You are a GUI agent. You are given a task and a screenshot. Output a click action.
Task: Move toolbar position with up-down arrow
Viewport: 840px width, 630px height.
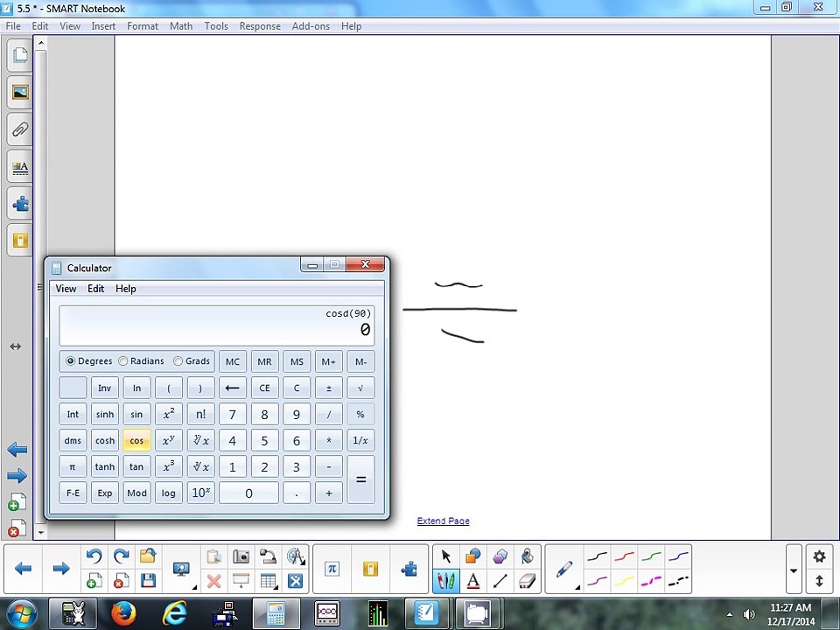tap(819, 581)
